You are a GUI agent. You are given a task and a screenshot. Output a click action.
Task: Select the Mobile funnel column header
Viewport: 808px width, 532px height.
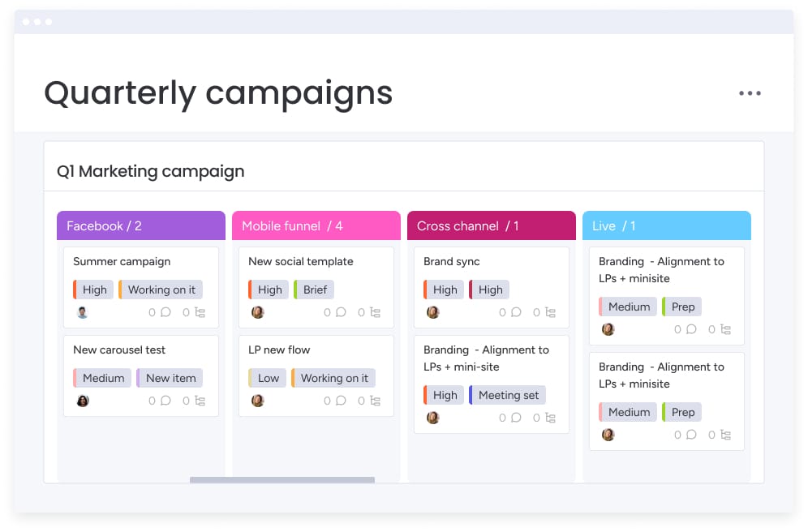pyautogui.click(x=316, y=226)
